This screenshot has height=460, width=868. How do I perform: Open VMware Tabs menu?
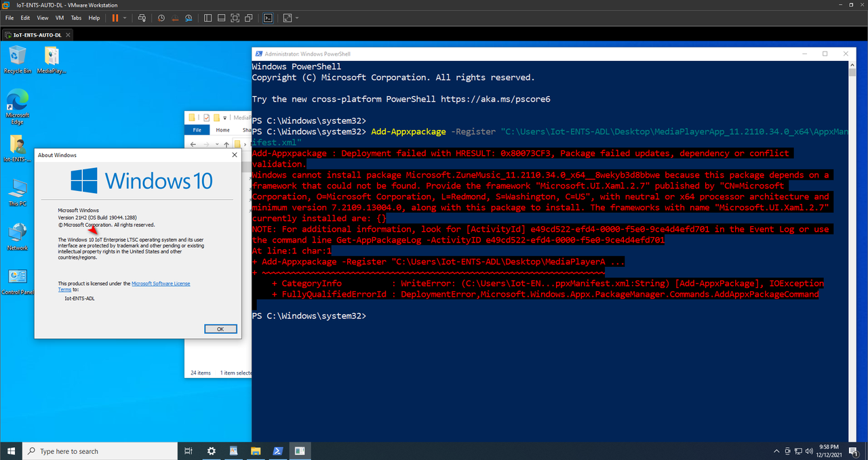[76, 18]
